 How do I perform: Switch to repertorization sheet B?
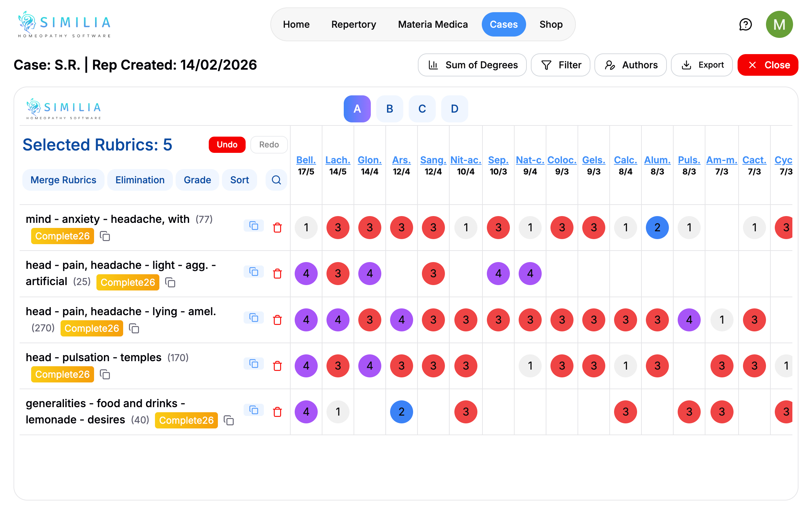point(389,109)
